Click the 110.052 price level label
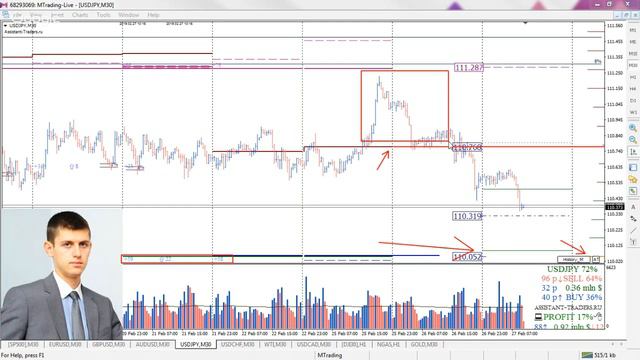The image size is (640, 360). (x=468, y=257)
